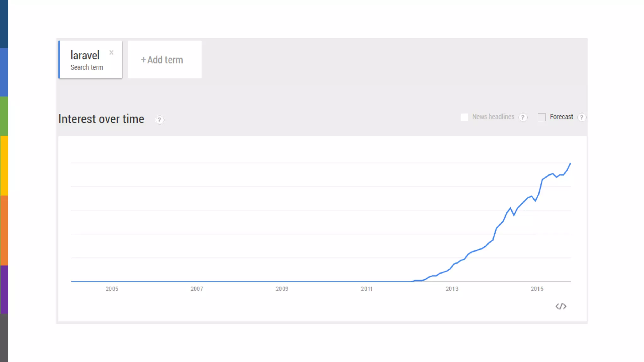The height and width of the screenshot is (362, 644).
Task: Click help icon next to News headlines
Action: tap(523, 117)
